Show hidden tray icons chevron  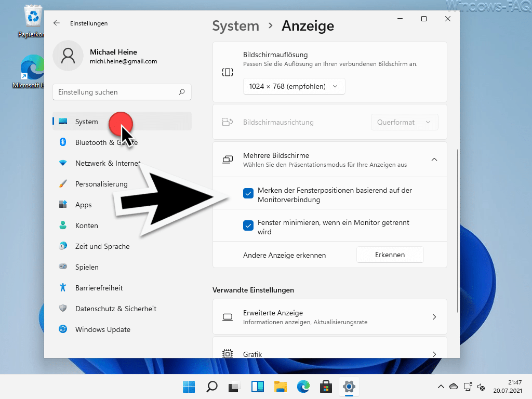441,387
